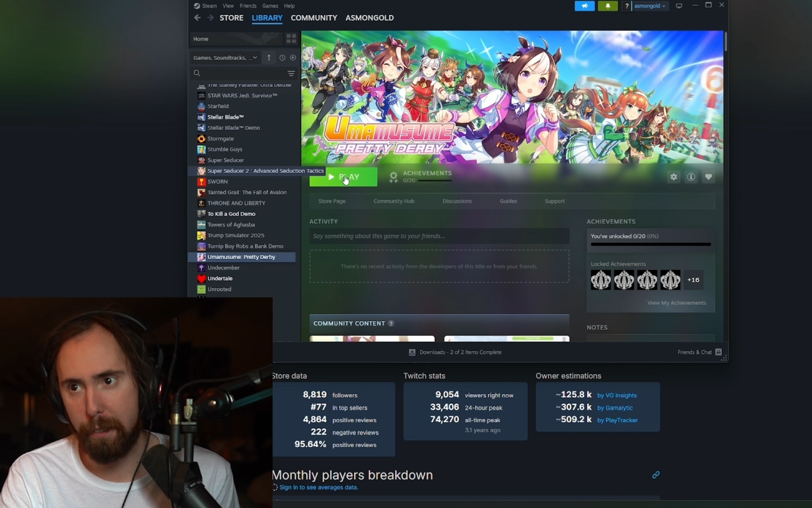Switch to the LIBRARY tab
This screenshot has width=812, height=508.
(x=267, y=18)
